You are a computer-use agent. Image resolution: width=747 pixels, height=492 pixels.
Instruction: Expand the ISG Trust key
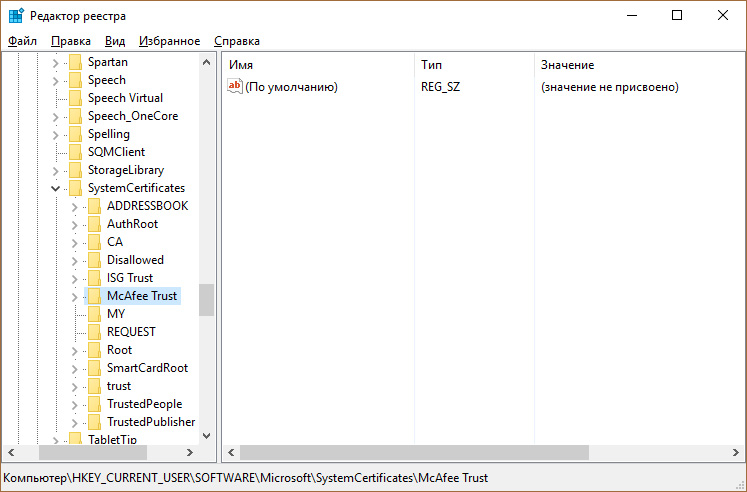[74, 279]
